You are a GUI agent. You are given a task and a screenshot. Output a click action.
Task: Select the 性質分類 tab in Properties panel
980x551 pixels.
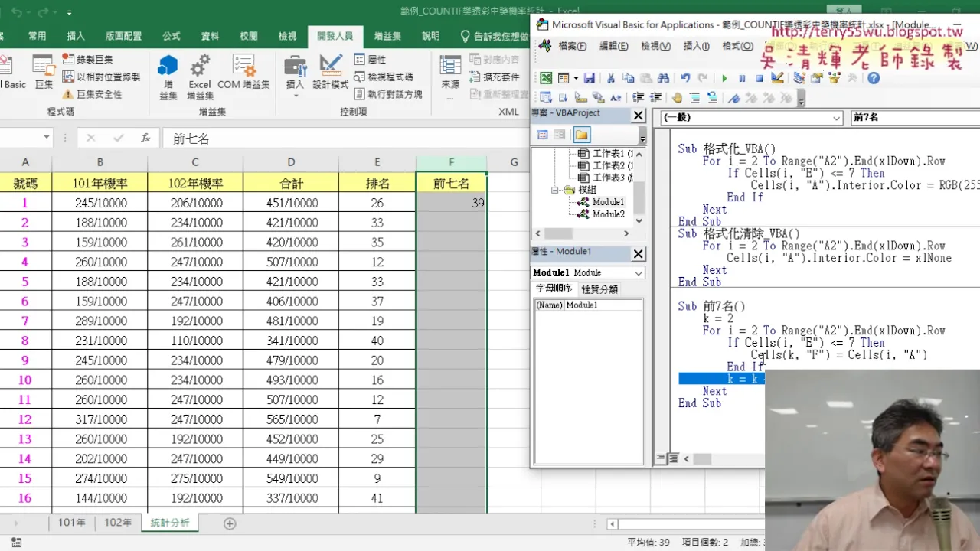point(599,289)
